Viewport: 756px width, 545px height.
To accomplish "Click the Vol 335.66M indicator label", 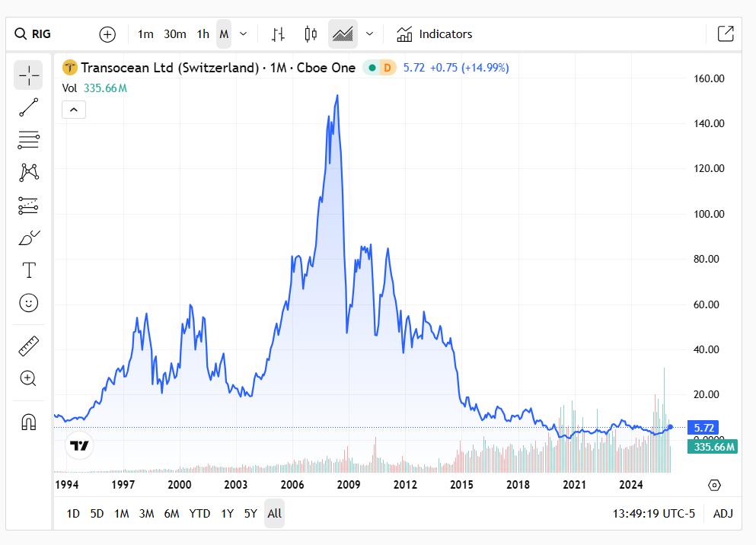I will 94,88.
